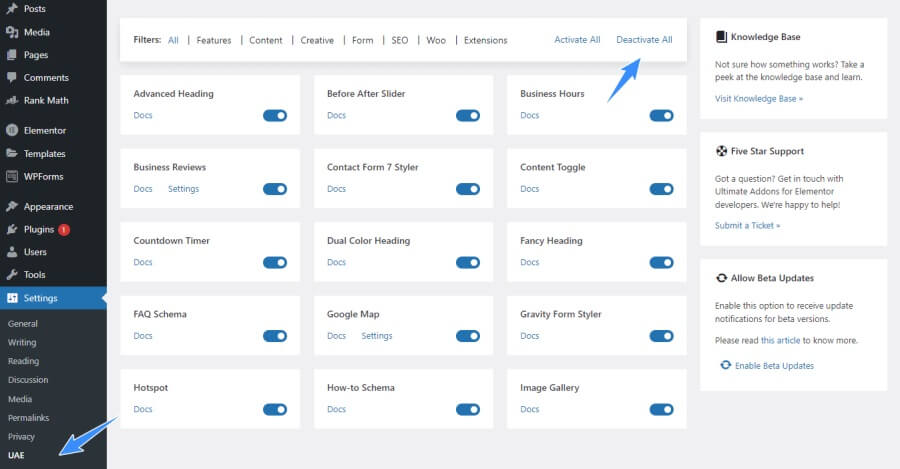Click the Tools wrench icon
This screenshot has height=469, width=900.
11,274
